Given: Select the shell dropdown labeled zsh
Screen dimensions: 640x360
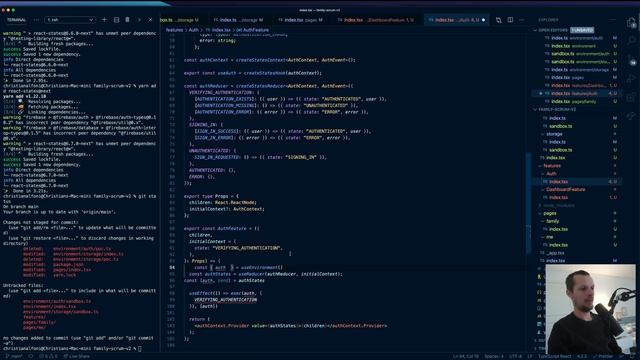Looking at the screenshot, I should pos(70,20).
